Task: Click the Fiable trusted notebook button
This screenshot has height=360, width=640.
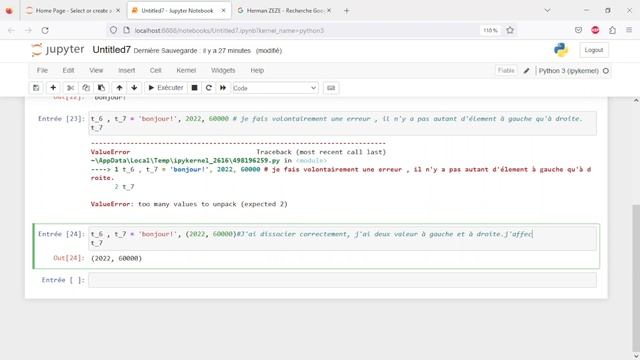Action: tap(506, 71)
